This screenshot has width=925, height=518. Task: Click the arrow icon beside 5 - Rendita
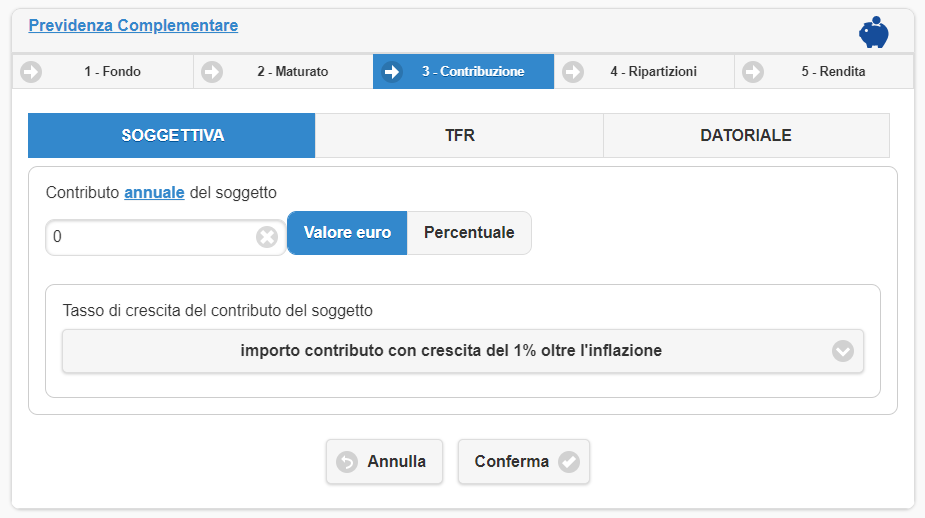[753, 72]
